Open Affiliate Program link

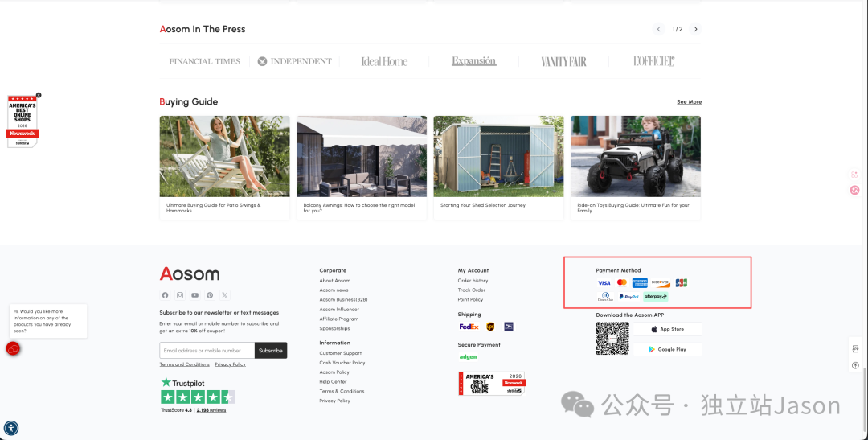[x=339, y=319]
